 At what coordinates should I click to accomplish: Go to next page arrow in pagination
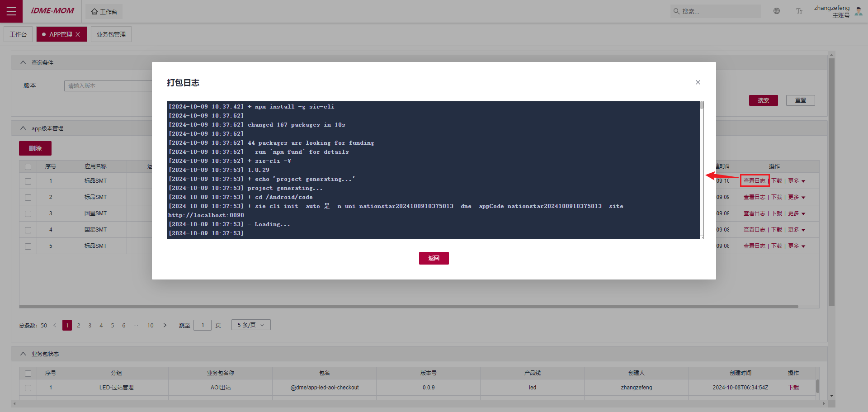165,325
